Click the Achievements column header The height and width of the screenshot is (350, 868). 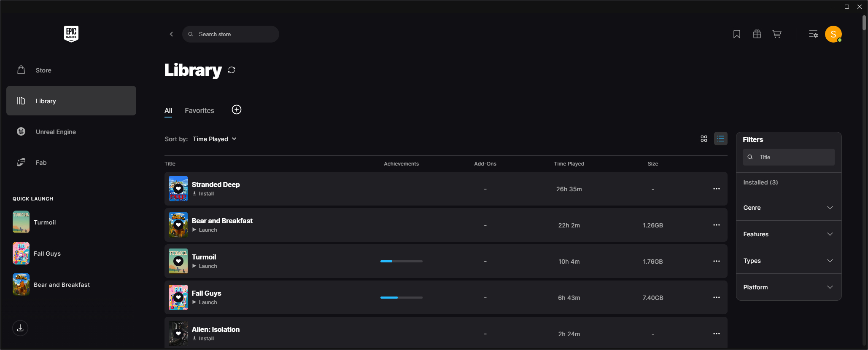402,164
